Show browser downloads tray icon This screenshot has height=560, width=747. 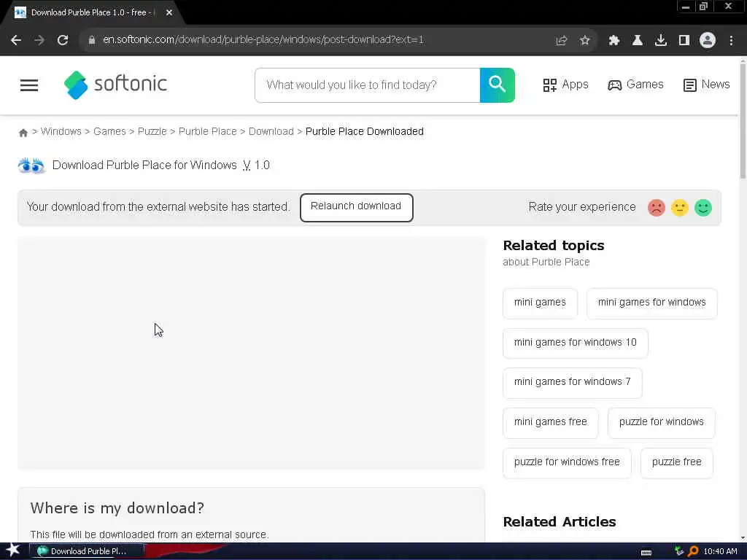[x=661, y=41]
